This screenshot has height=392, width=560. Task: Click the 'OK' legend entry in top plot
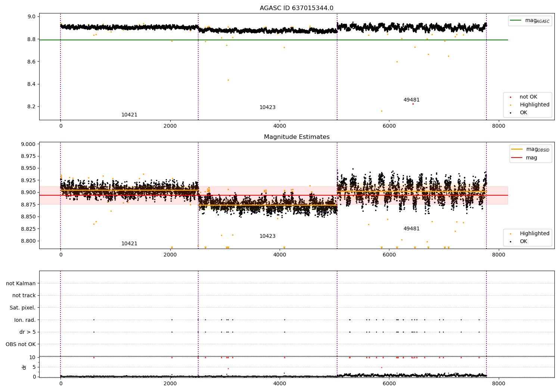pyautogui.click(x=523, y=113)
